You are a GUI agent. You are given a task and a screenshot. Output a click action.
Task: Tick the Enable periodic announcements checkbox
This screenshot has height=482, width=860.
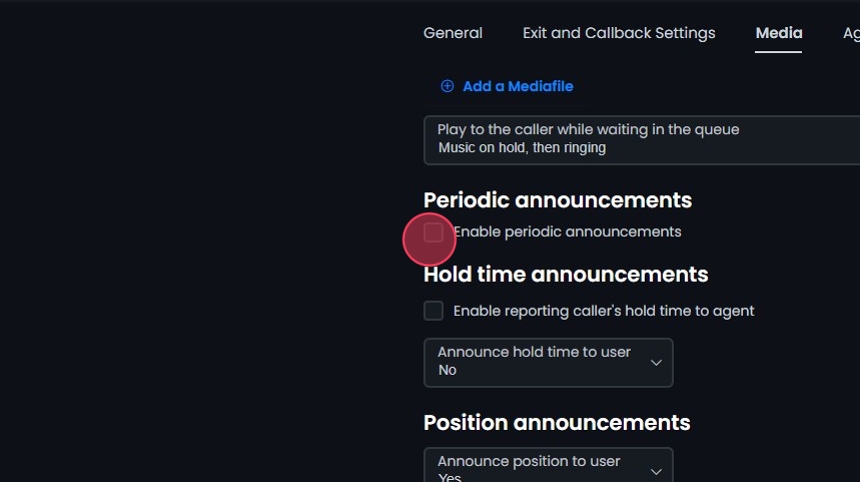pyautogui.click(x=433, y=232)
